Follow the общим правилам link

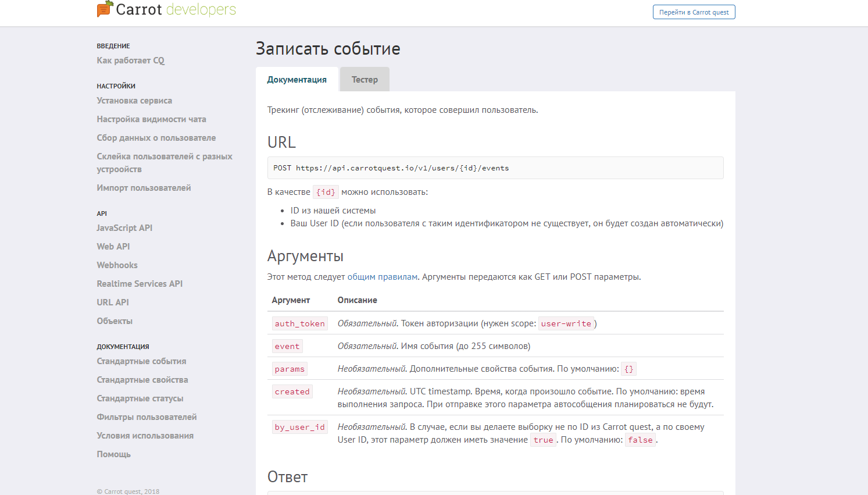point(383,277)
